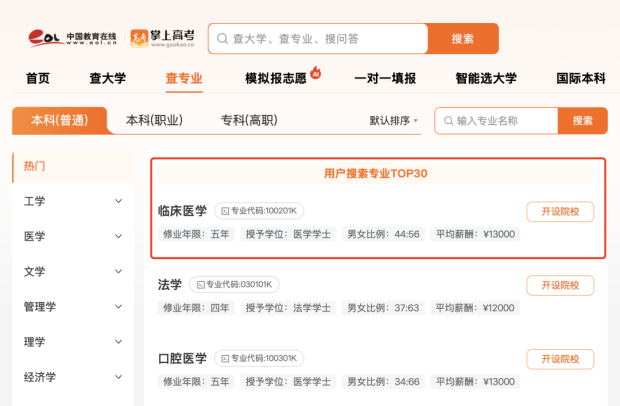This screenshot has height=406, width=620.
Task: Switch to the 专科(高职) tab
Action: coord(249,120)
